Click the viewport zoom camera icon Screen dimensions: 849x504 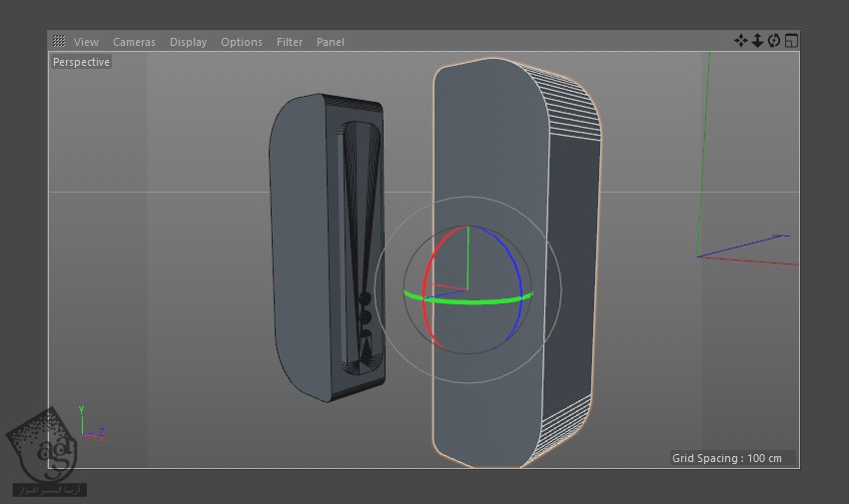click(757, 41)
